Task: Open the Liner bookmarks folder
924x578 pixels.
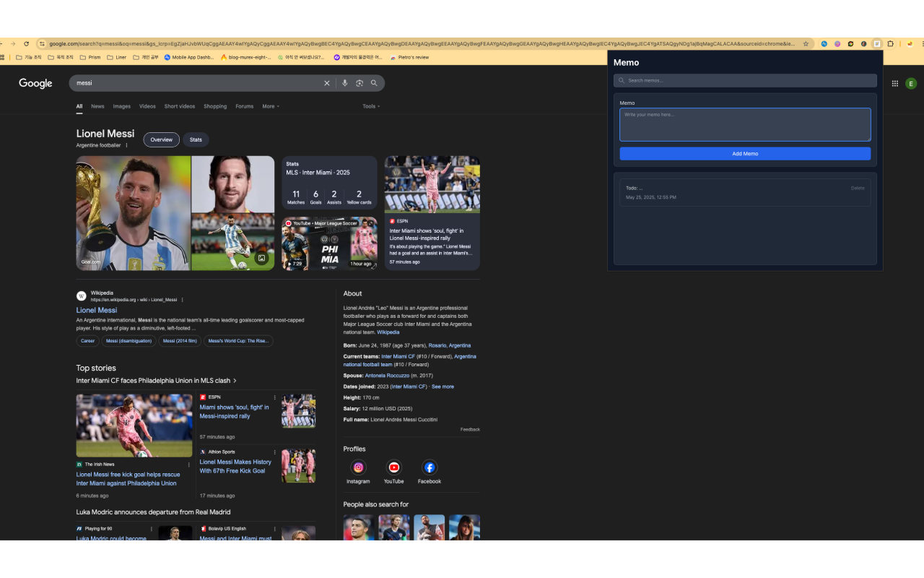Action: coord(116,57)
